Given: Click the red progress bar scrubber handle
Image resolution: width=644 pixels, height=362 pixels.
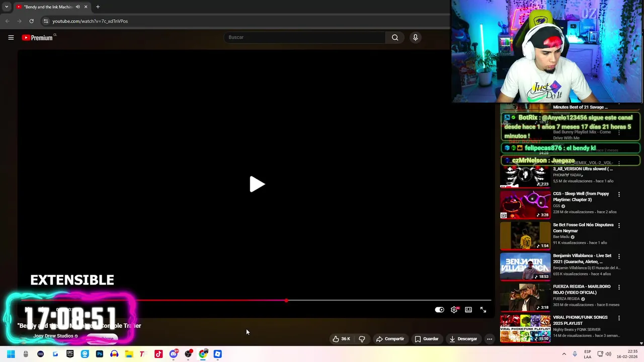Looking at the screenshot, I should [286, 301].
